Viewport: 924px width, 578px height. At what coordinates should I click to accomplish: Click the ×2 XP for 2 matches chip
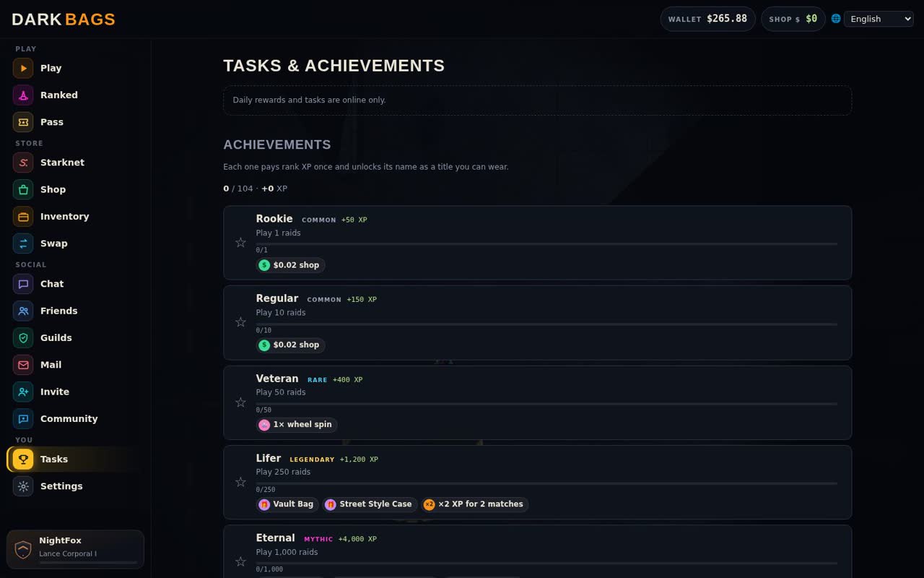pyautogui.click(x=475, y=504)
